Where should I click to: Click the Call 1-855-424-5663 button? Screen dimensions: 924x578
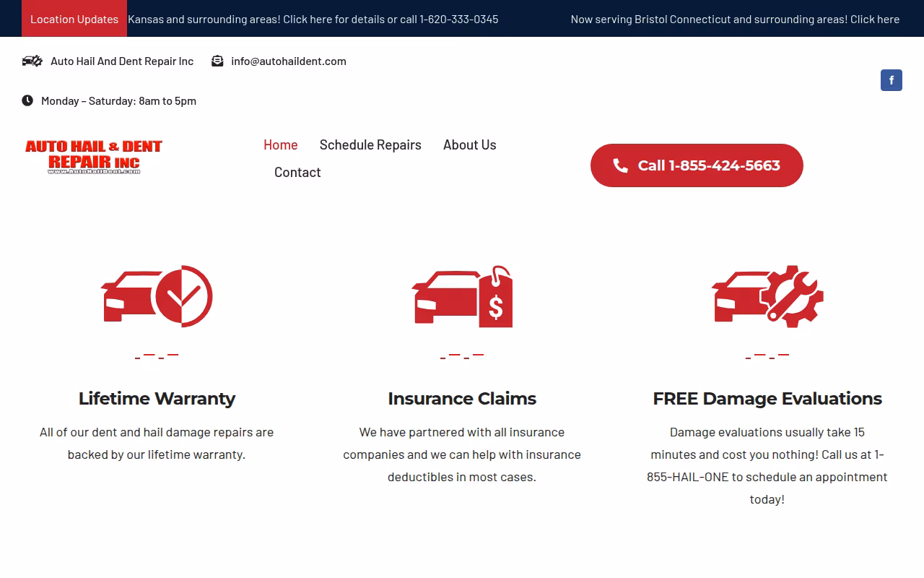click(x=697, y=165)
